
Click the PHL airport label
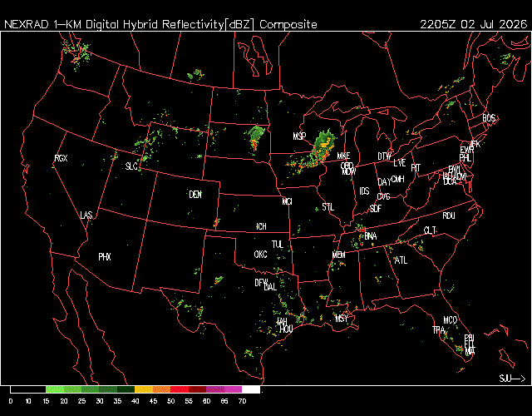465,158
